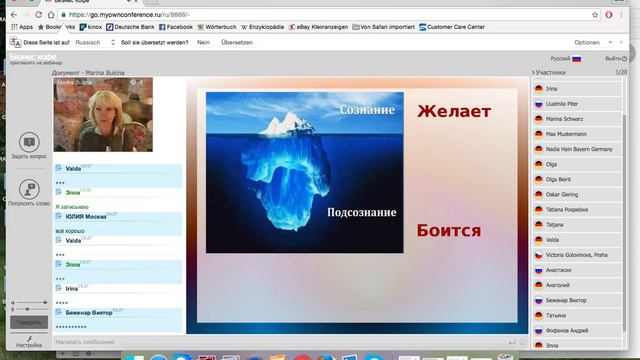The width and height of the screenshot is (640, 360).
Task: Click the request to speak icon (Попросить слово)
Action: 29,189
